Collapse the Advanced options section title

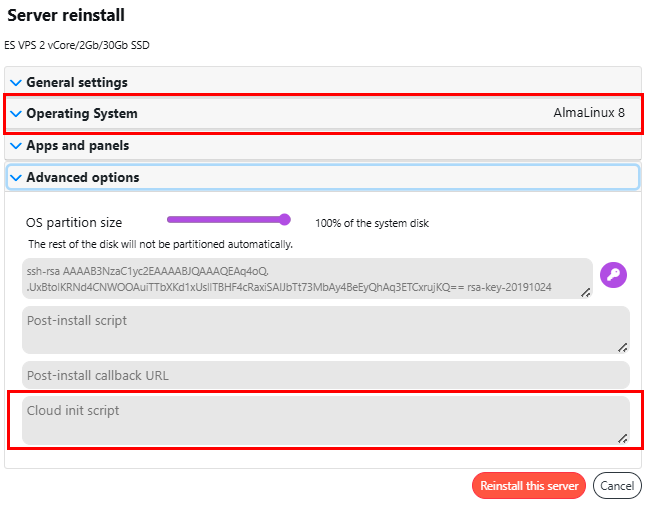pyautogui.click(x=83, y=178)
